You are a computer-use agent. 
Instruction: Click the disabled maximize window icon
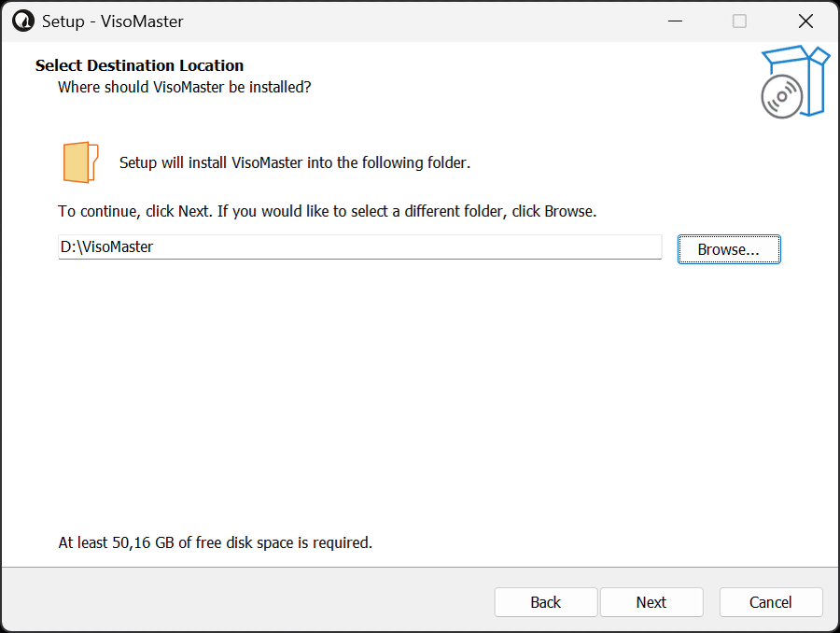pyautogui.click(x=739, y=21)
